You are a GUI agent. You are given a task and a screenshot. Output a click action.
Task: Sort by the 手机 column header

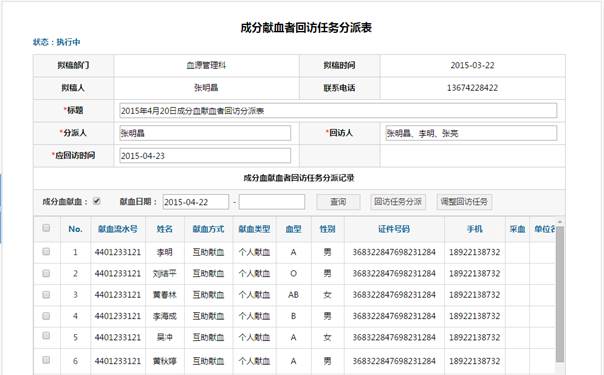[475, 229]
